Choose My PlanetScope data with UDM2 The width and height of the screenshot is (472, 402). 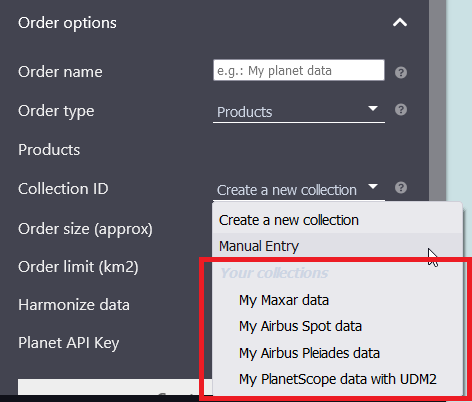(337, 379)
